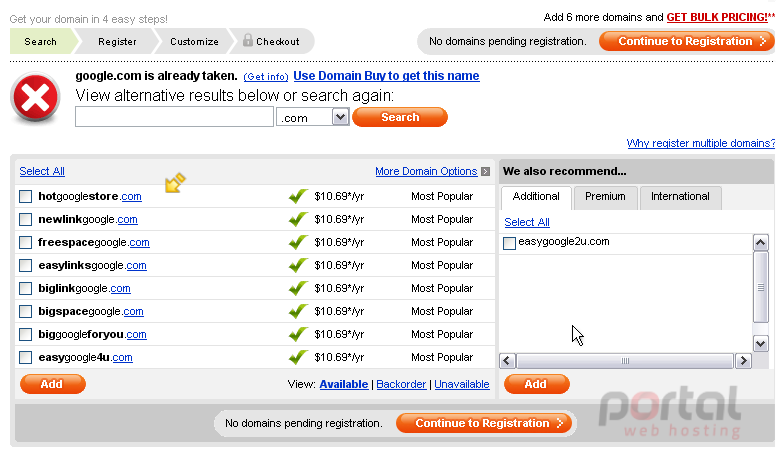Open newlinkgoogle .com link
Viewport: 776px width, 450px height.
click(127, 219)
